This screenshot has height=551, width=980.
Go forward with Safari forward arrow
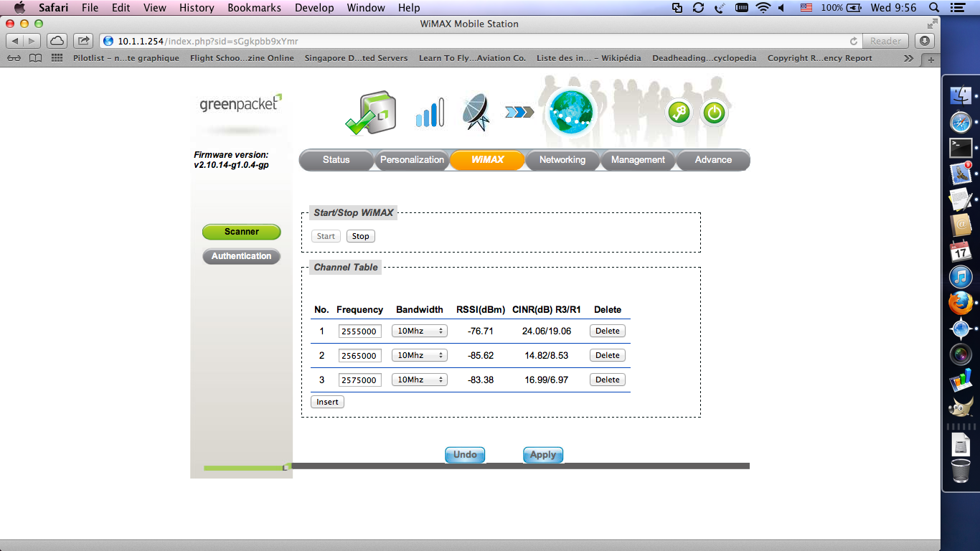point(34,41)
